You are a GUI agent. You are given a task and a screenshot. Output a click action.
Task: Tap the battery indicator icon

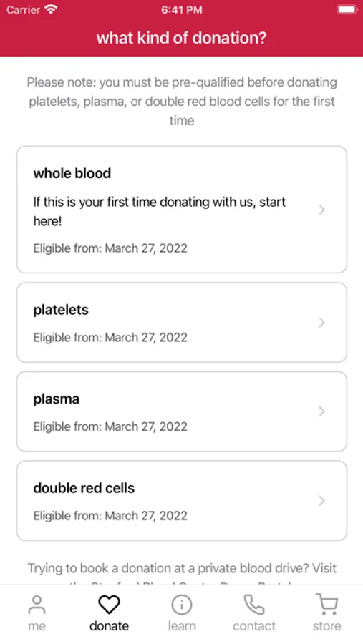347,9
